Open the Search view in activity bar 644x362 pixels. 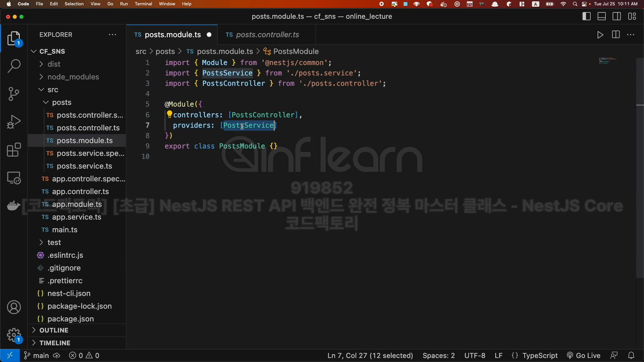click(x=14, y=66)
